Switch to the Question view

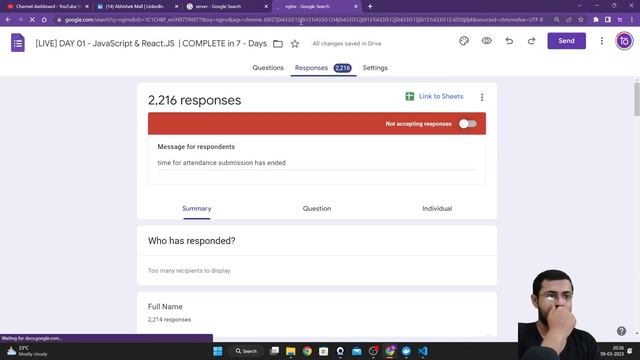317,209
